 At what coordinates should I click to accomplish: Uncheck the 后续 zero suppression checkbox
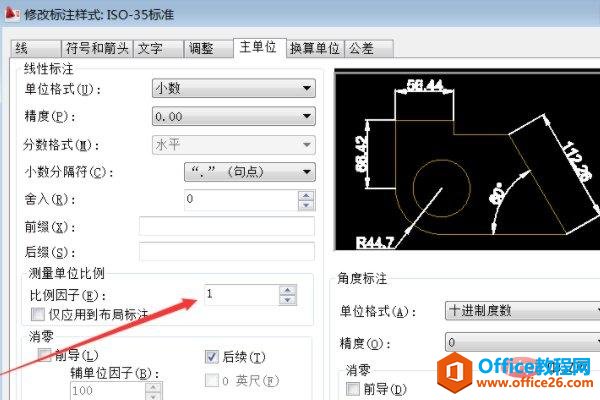click(x=212, y=357)
